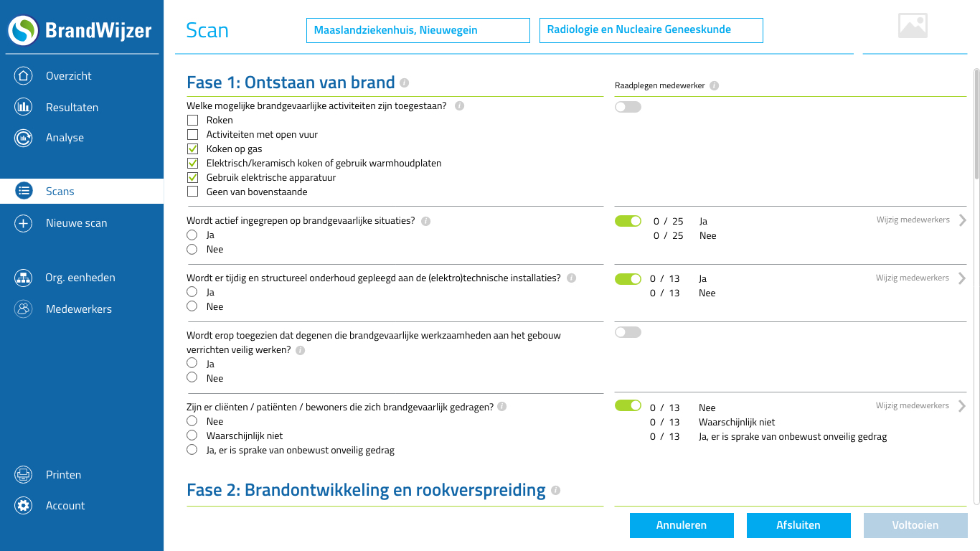Check the Roken checkbox
This screenshot has width=980, height=551.
[x=192, y=121]
